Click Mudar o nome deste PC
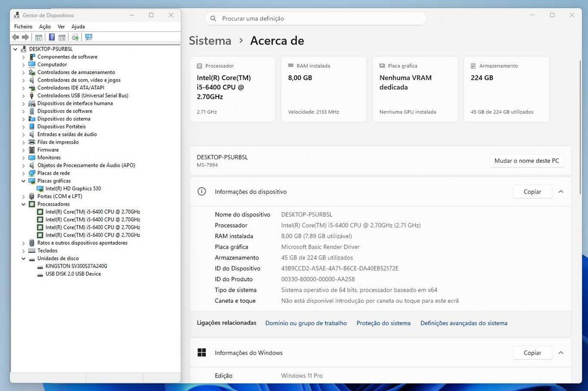Image resolution: width=588 pixels, height=391 pixels. pos(526,161)
